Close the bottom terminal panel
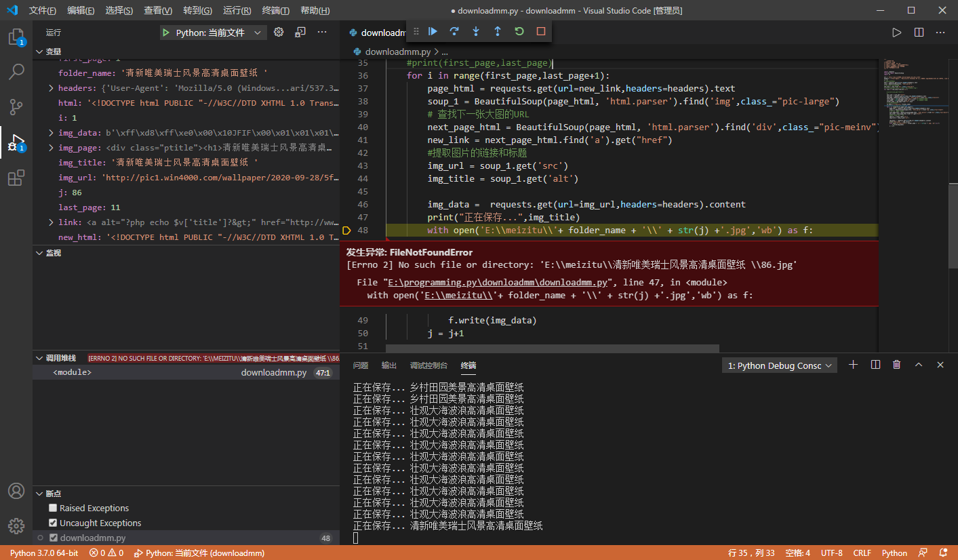 pyautogui.click(x=940, y=365)
